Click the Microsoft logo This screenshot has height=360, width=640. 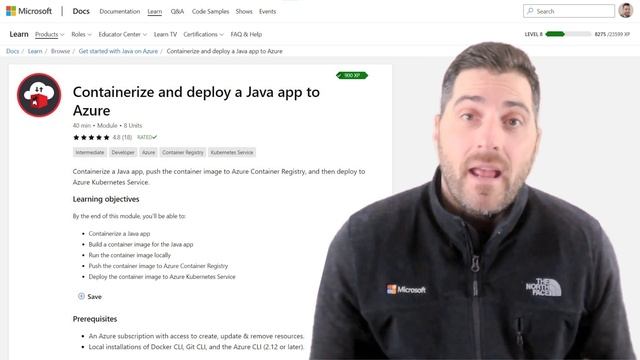coord(29,11)
